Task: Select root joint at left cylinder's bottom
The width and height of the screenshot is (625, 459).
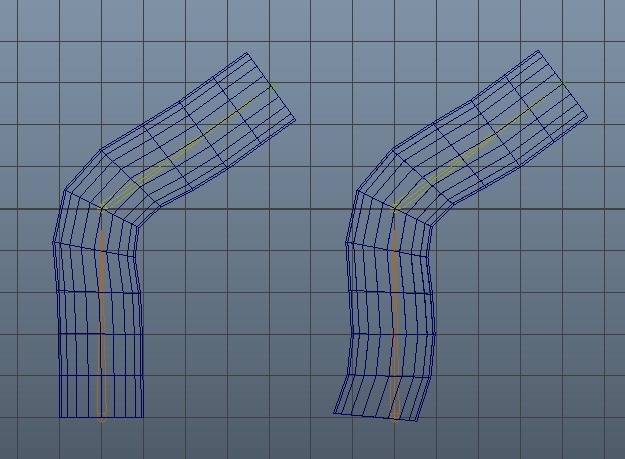Action: coord(102,418)
